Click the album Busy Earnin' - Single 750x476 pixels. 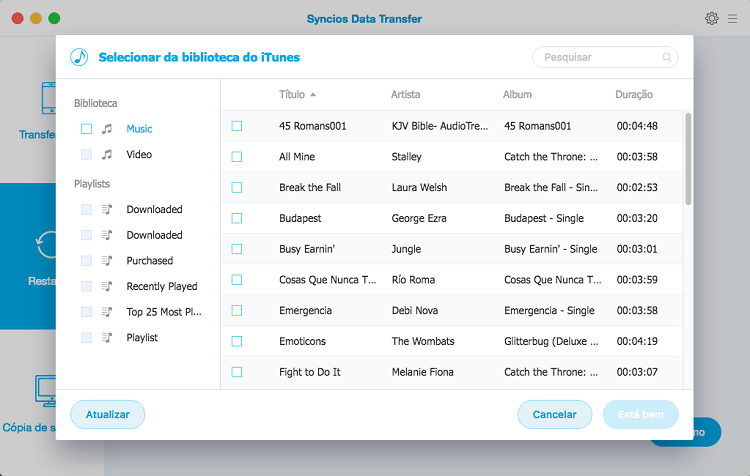coord(551,249)
